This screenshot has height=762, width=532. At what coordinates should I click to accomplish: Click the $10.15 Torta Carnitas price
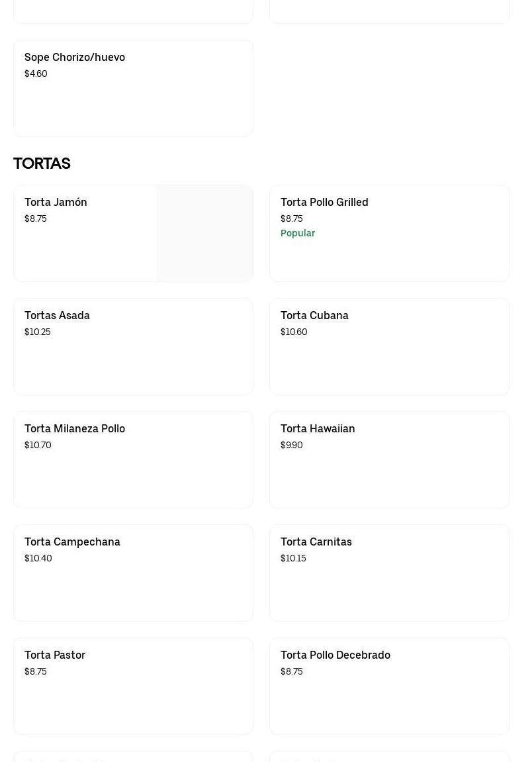[x=293, y=559]
